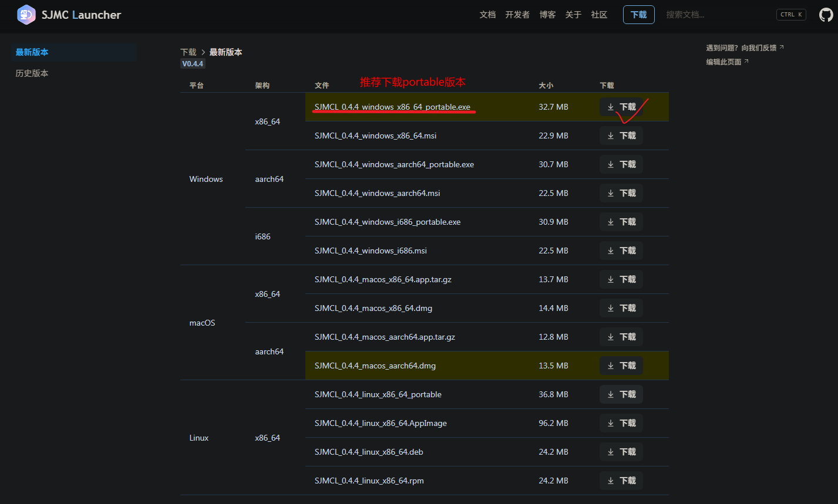Select 历史版本 in the left sidebar
The width and height of the screenshot is (838, 504).
click(x=73, y=73)
